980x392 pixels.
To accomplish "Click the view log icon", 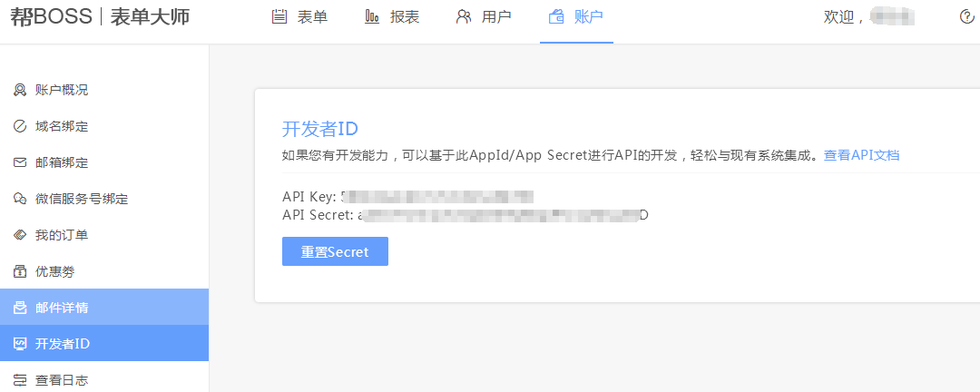I will (20, 379).
